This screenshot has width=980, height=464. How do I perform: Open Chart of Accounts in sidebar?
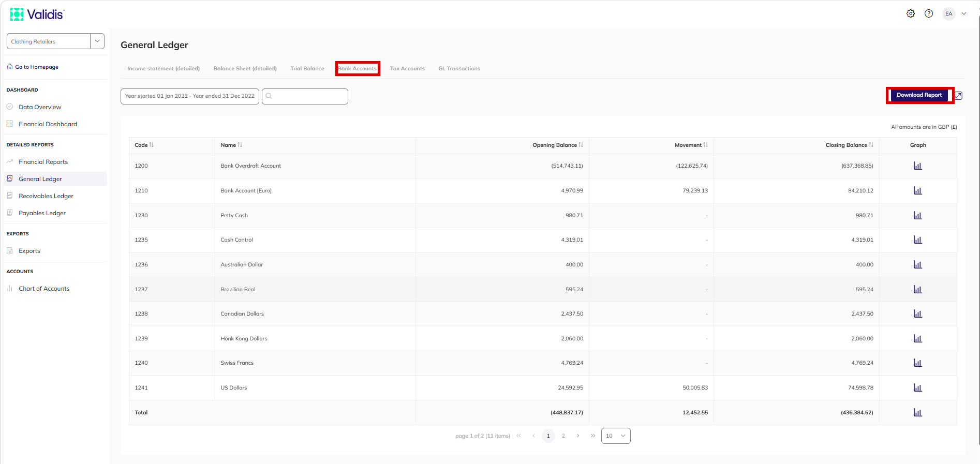44,289
